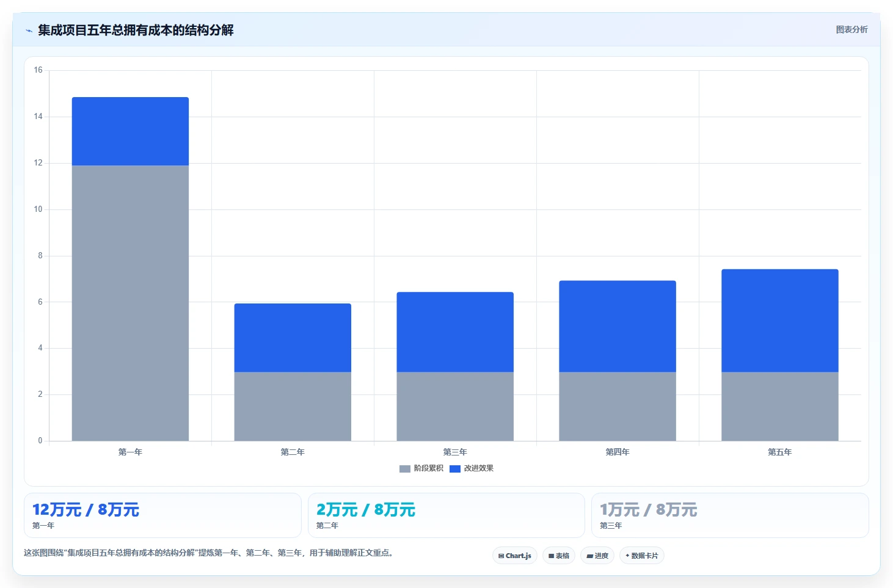Click the 第一年 x-axis label

tap(130, 452)
